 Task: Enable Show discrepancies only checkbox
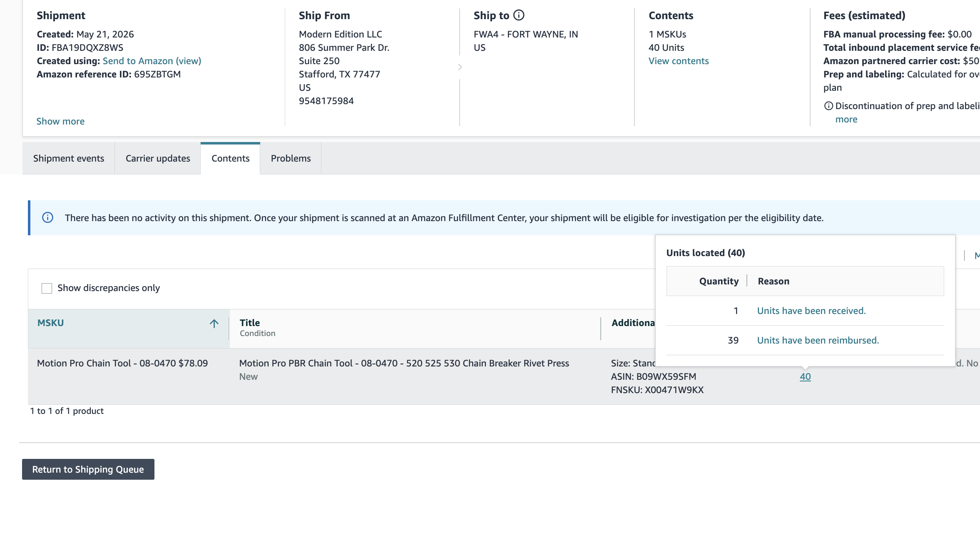pos(47,288)
